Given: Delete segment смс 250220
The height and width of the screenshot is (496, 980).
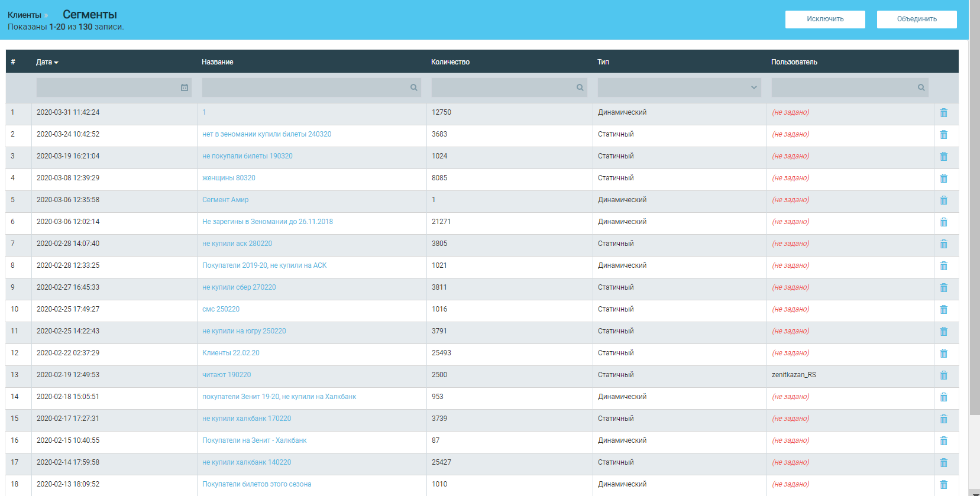Looking at the screenshot, I should [944, 309].
